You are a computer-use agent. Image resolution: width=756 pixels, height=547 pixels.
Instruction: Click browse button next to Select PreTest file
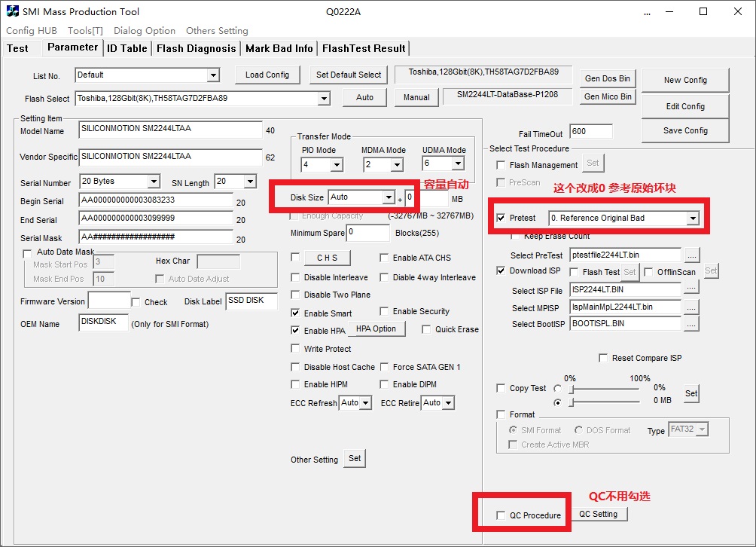pos(691,255)
